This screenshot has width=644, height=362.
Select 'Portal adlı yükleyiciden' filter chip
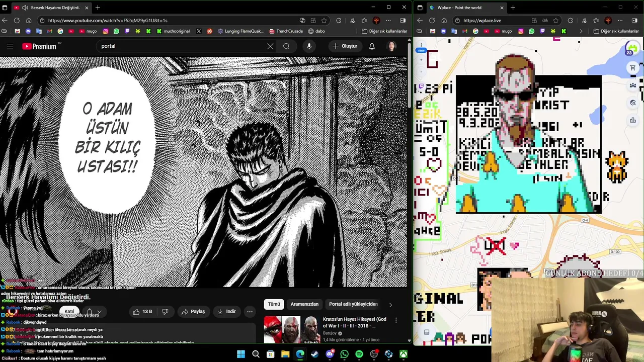[x=353, y=304]
